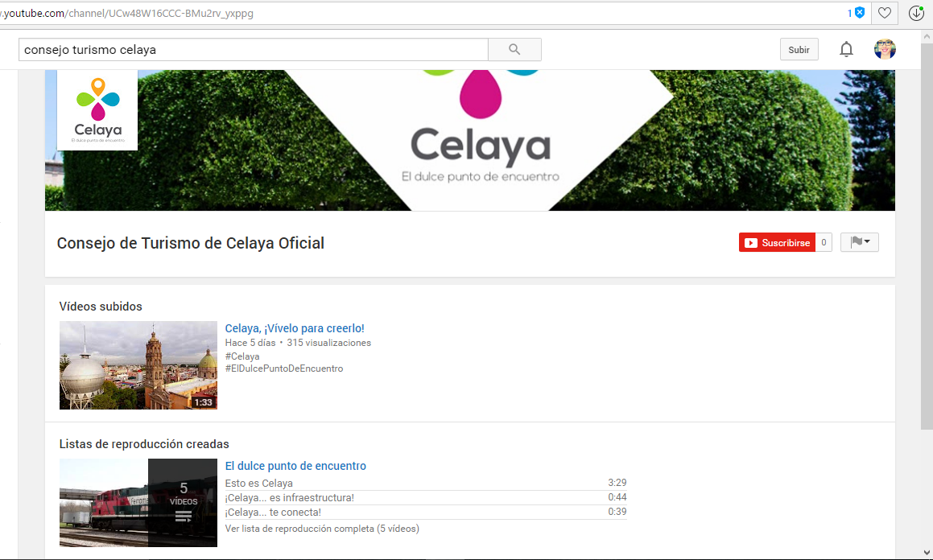Click the 3:29 duration of 'Esto es Celaya'
The width and height of the screenshot is (933, 560).
point(617,483)
